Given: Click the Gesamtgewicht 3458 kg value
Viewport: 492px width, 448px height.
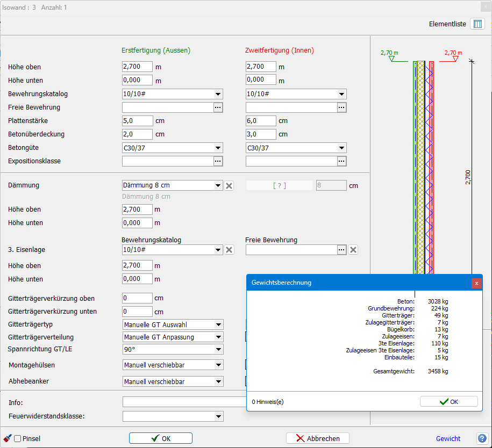Looking at the screenshot, I should [x=438, y=371].
